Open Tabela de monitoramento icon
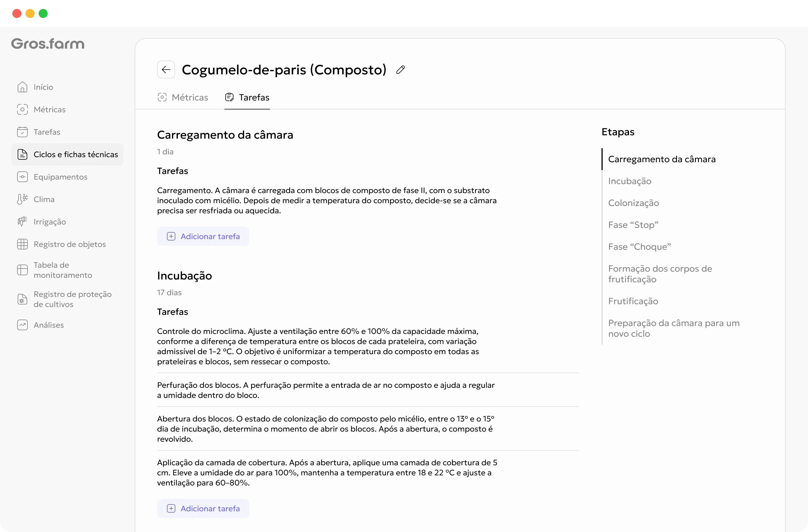The image size is (808, 532). tap(22, 270)
